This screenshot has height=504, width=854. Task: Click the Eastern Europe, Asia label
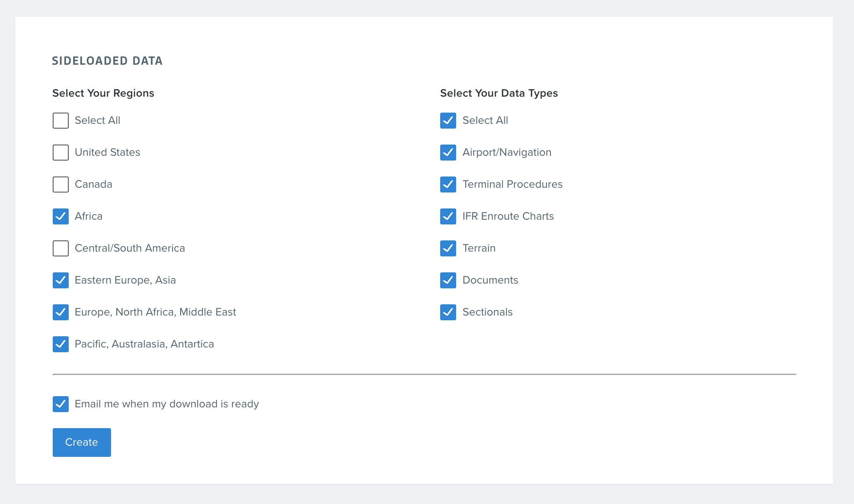[125, 280]
